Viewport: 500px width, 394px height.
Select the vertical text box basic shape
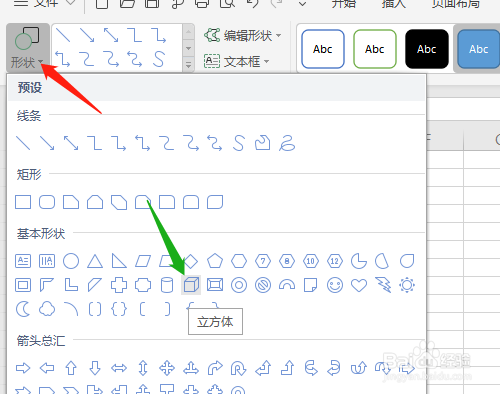[47, 261]
